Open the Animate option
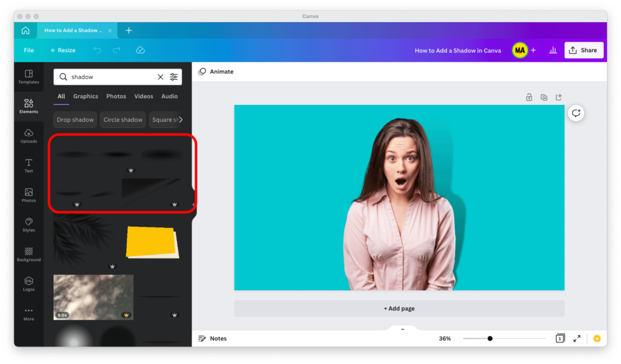The image size is (621, 364). coord(217,71)
